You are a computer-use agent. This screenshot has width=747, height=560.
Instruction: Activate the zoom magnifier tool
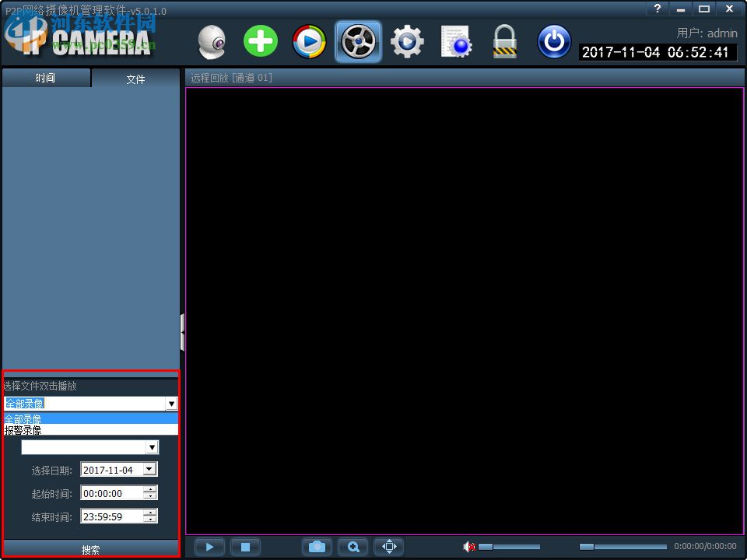coord(353,547)
